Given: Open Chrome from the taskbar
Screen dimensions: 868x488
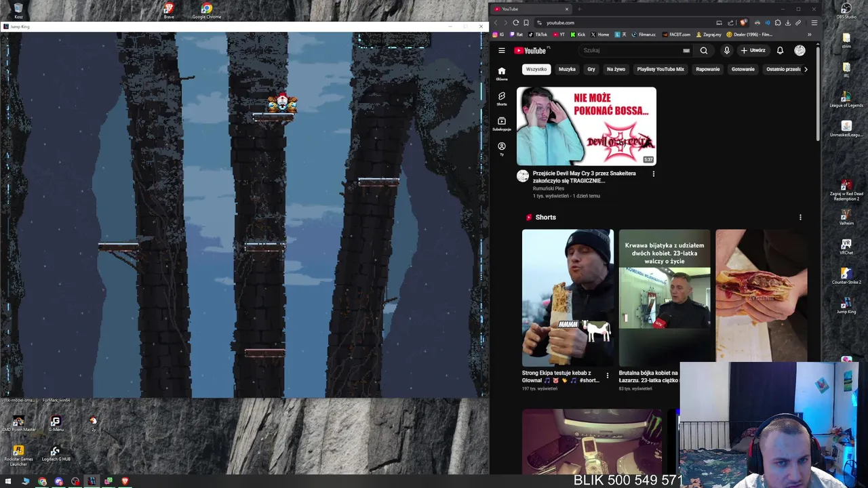Looking at the screenshot, I should pyautogui.click(x=42, y=481).
